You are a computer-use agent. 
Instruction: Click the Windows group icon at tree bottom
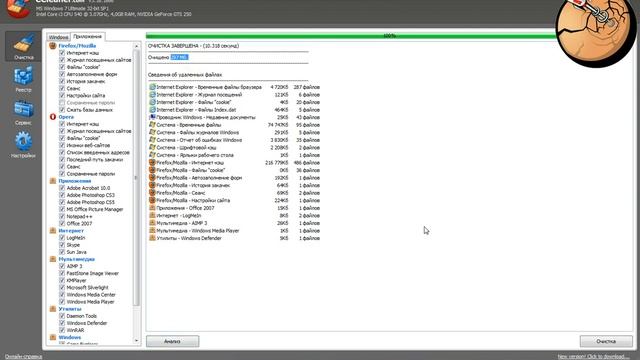point(53,338)
